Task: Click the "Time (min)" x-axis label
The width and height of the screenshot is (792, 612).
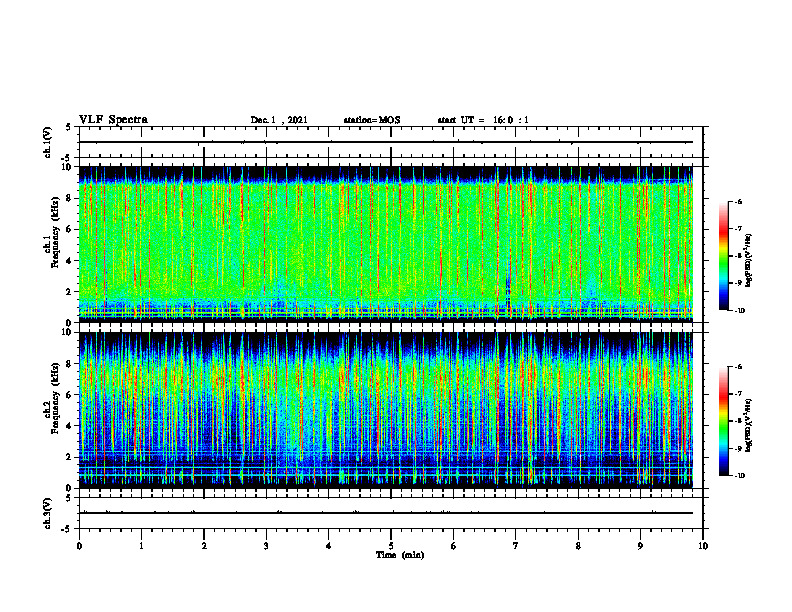Action: pyautogui.click(x=400, y=555)
